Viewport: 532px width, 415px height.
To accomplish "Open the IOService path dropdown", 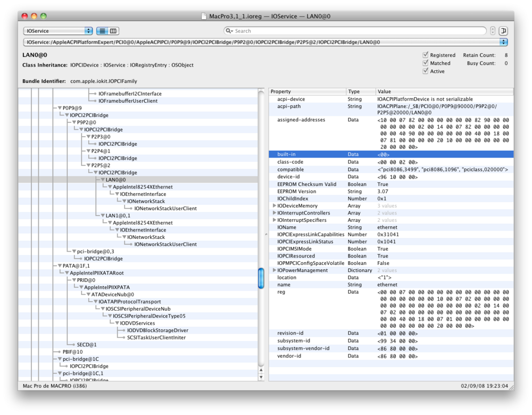I will pyautogui.click(x=265, y=42).
